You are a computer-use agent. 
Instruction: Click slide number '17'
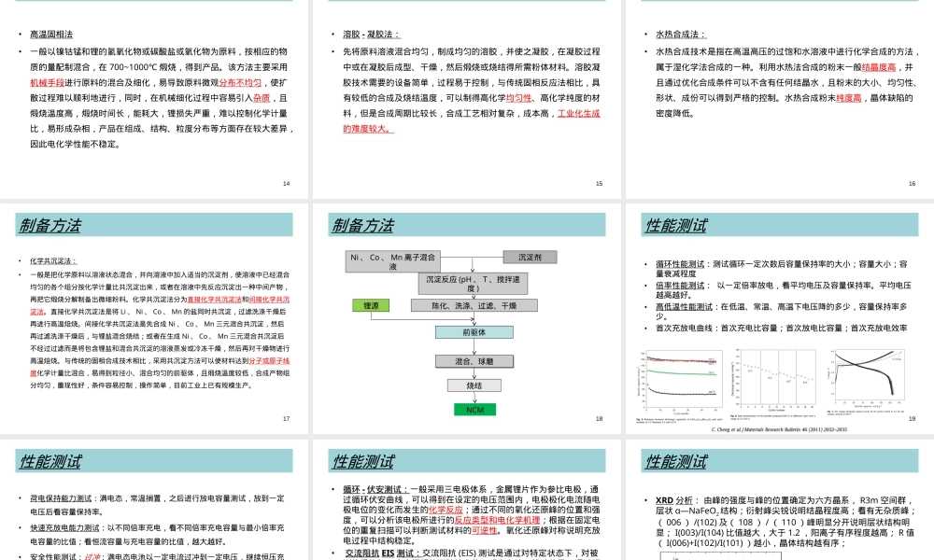click(286, 419)
